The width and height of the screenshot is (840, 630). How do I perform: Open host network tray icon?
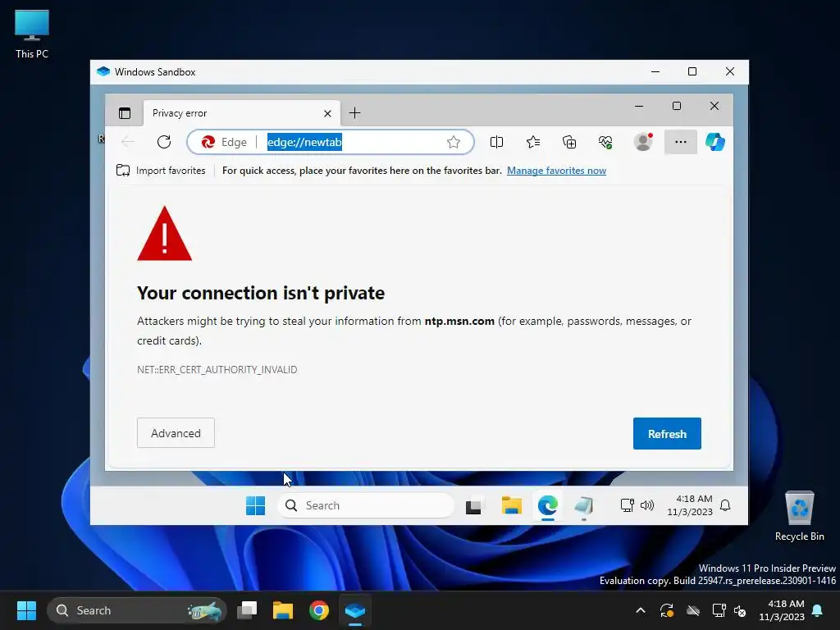(x=719, y=610)
